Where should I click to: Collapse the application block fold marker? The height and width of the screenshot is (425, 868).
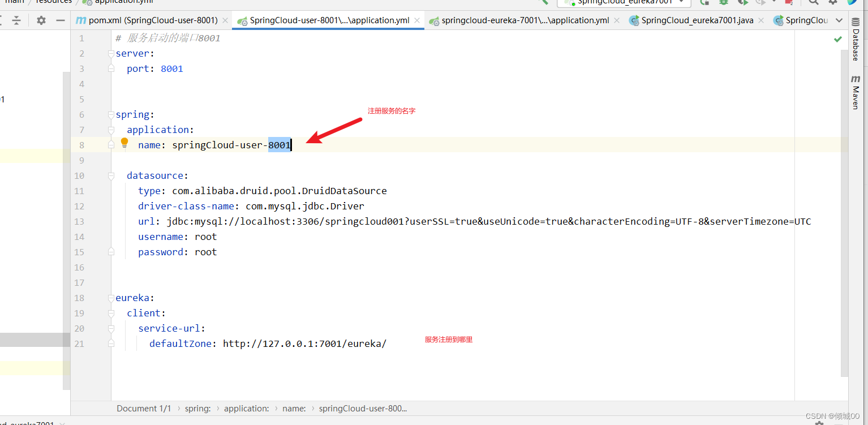[111, 130]
